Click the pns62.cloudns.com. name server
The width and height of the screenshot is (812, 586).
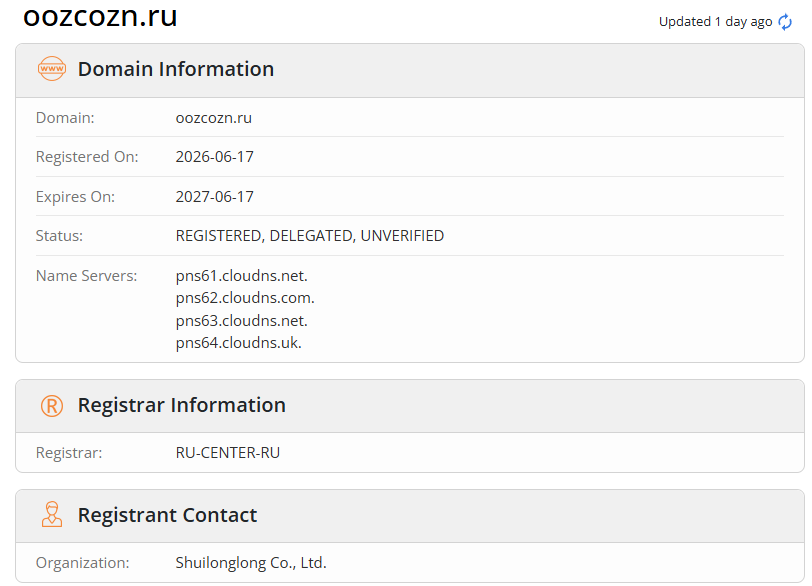click(245, 298)
